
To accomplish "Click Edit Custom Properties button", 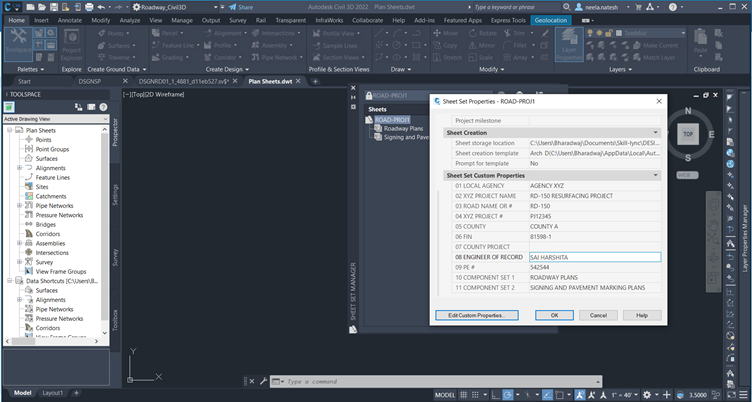I will tap(477, 315).
